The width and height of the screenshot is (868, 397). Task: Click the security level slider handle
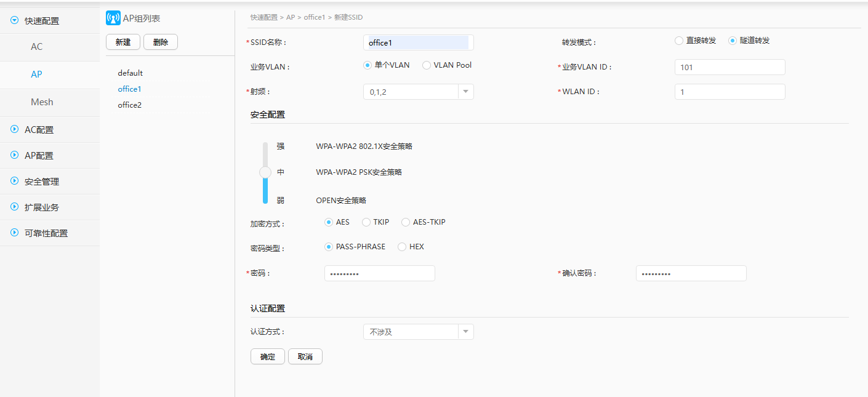pos(265,172)
